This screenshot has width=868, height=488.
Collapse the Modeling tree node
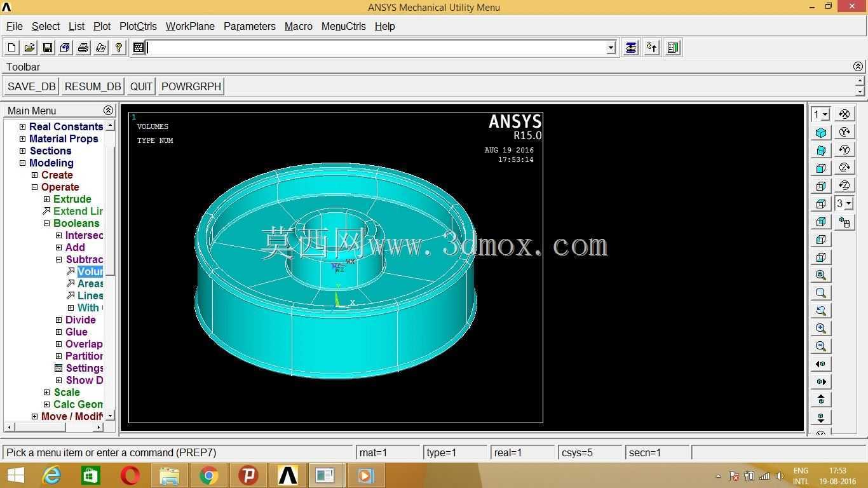pos(23,163)
